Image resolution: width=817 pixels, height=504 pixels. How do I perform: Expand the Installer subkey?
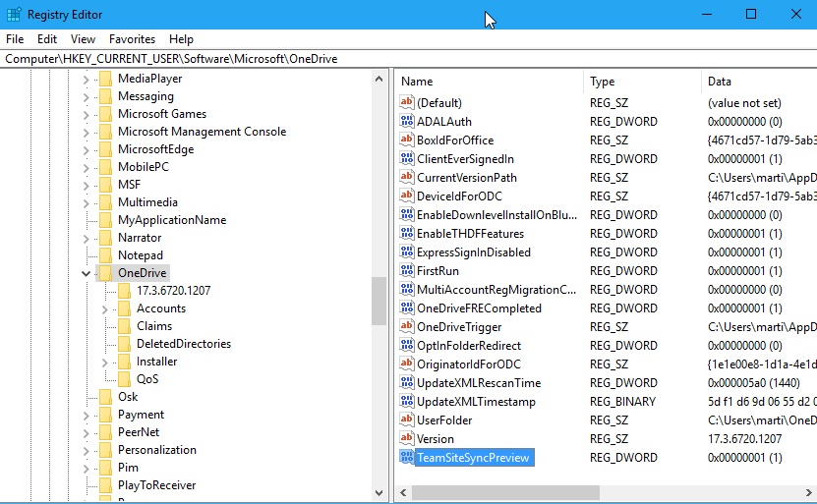105,363
